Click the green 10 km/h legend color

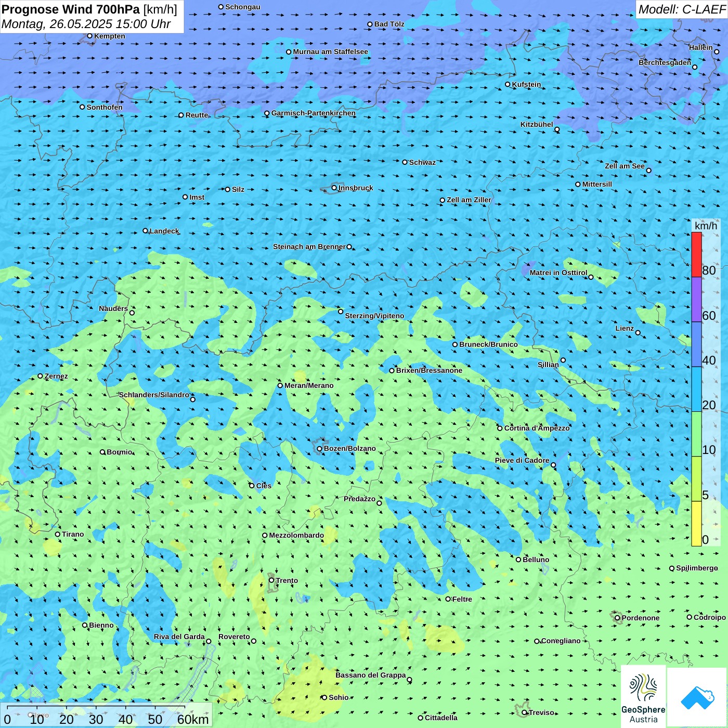pos(696,434)
